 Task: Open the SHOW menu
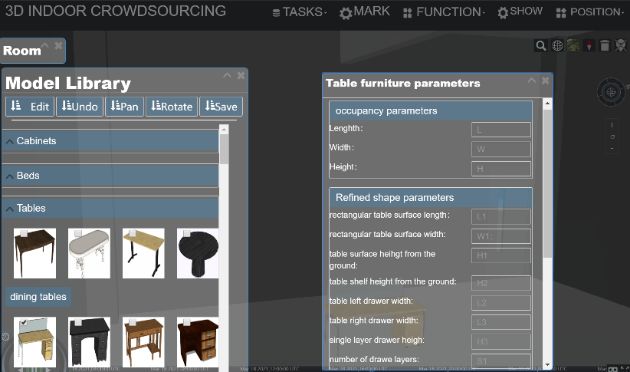520,12
